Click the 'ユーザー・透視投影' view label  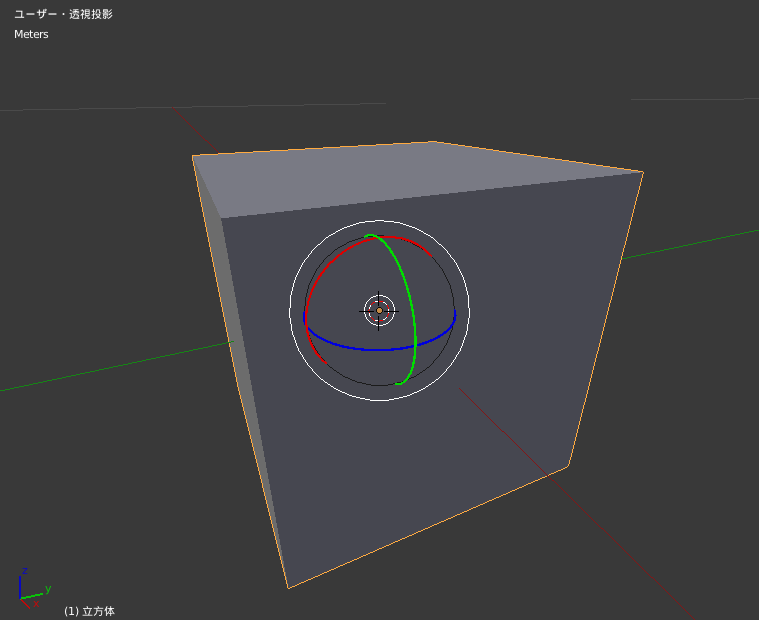[x=63, y=14]
